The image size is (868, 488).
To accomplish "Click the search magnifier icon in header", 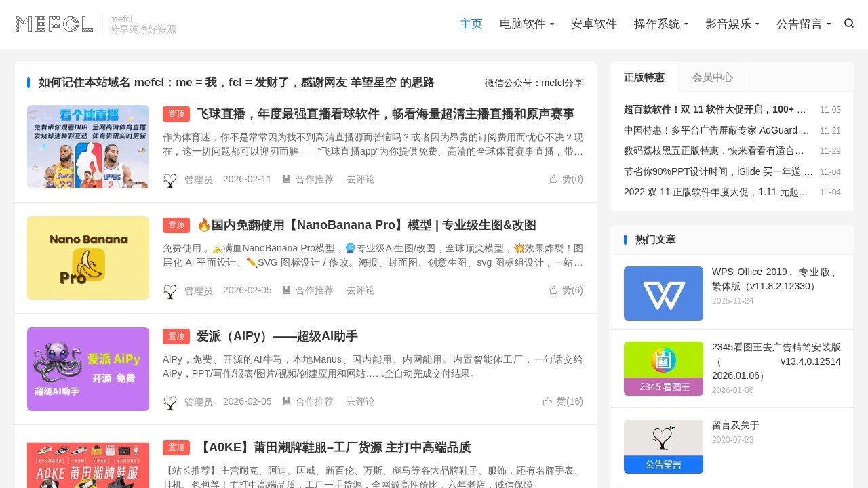I will coord(848,24).
